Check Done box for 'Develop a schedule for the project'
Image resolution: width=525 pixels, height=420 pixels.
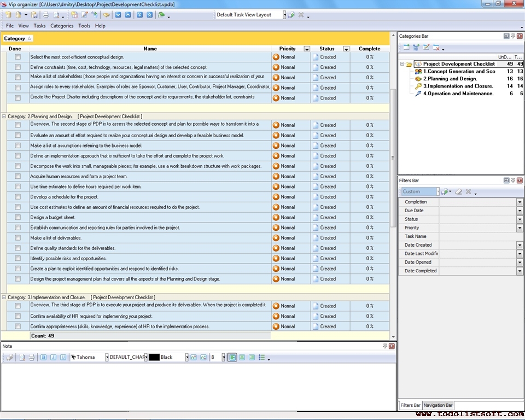pos(18,197)
